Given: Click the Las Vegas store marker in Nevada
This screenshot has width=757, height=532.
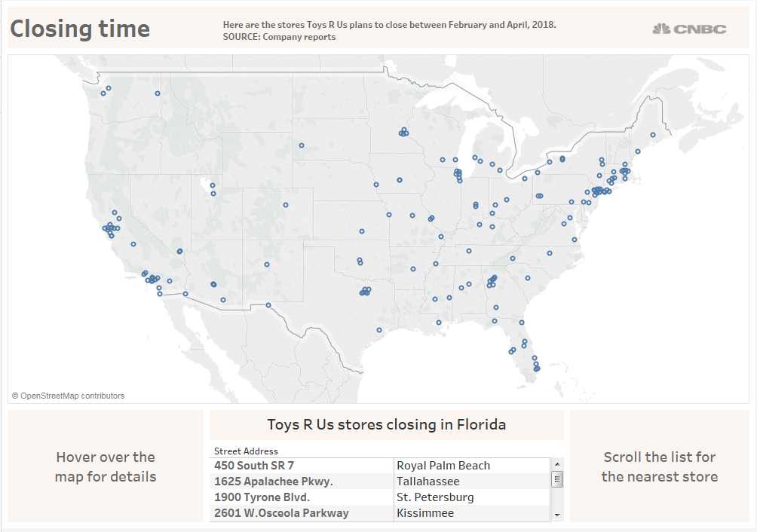Looking at the screenshot, I should (179, 251).
